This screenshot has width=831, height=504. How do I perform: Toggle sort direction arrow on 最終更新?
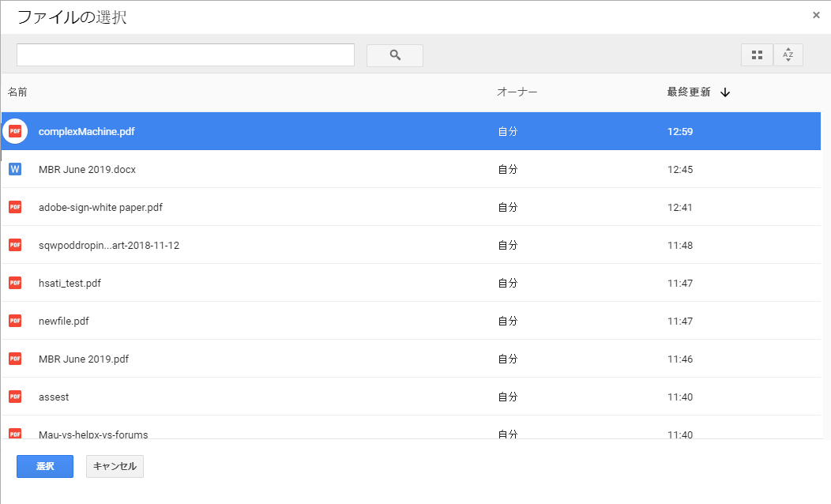click(725, 92)
